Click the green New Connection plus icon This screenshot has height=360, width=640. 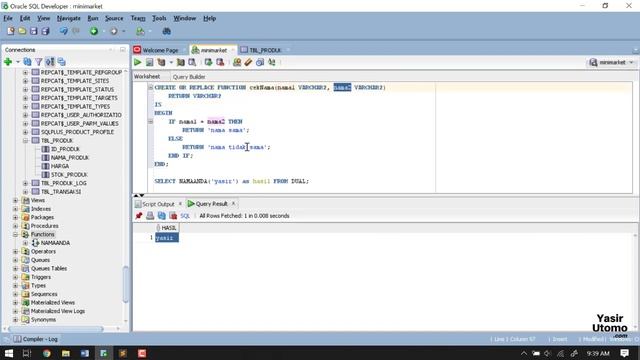click(8, 62)
